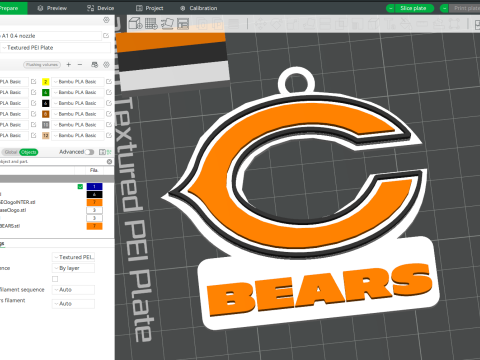Click the AMS sync filament icon
This screenshot has width=480, height=360.
(x=95, y=64)
